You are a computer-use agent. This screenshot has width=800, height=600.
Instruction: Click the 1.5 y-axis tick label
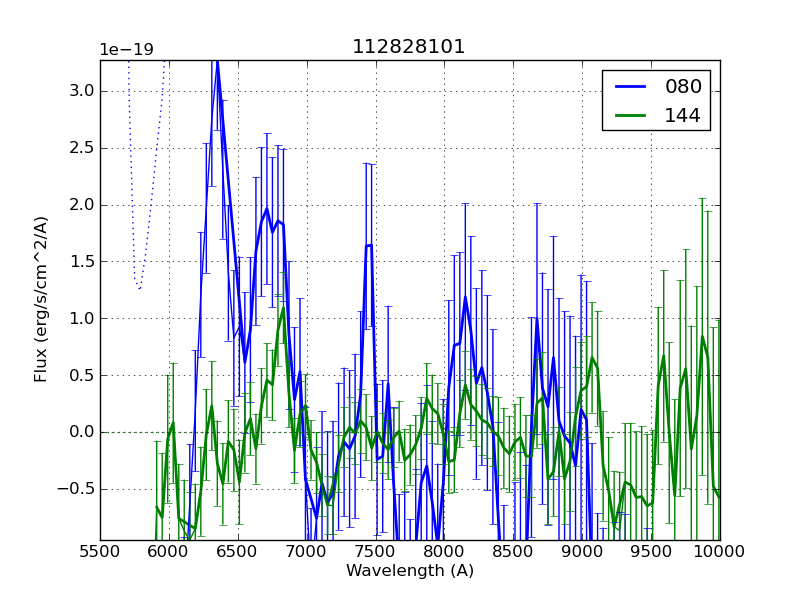80,262
